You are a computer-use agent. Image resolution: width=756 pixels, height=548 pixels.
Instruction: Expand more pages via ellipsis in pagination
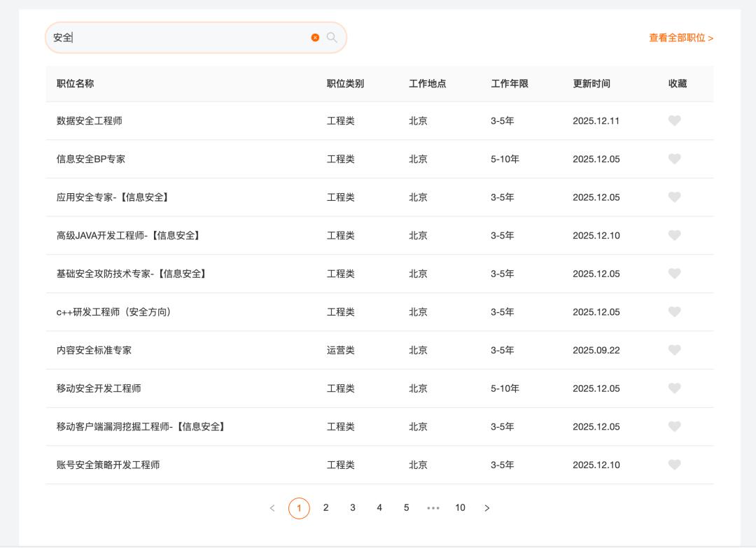tap(433, 508)
